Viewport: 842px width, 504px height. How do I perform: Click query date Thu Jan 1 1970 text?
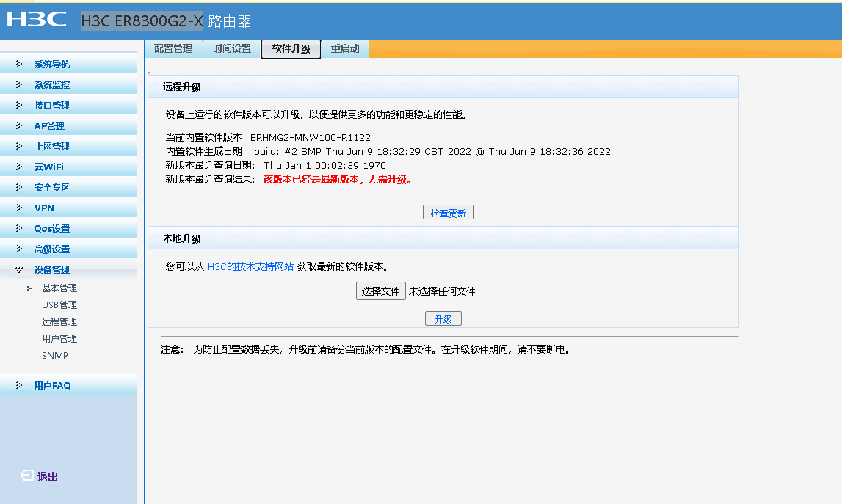(325, 165)
